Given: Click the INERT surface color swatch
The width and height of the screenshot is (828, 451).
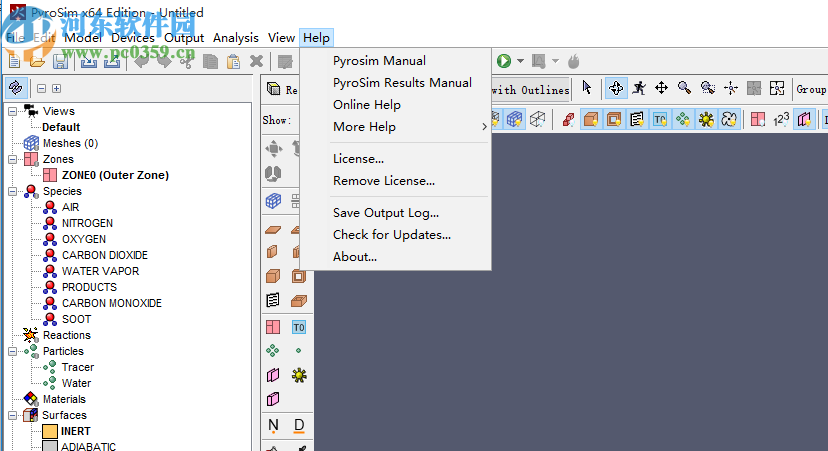Looking at the screenshot, I should (50, 431).
